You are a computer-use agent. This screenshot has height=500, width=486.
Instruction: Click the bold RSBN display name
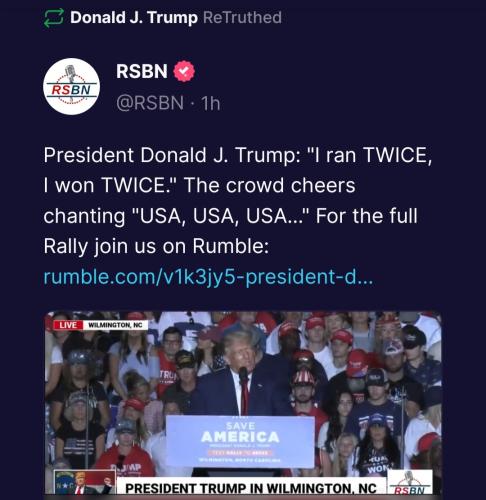click(142, 71)
